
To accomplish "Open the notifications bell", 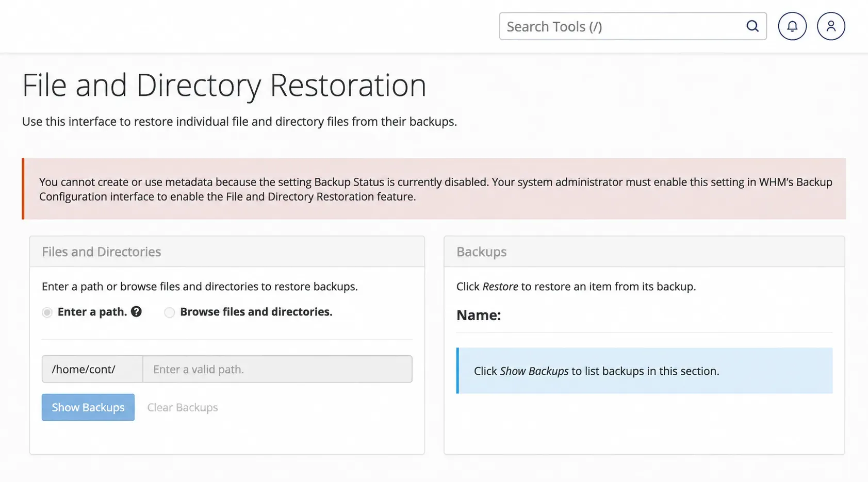I will pos(792,26).
